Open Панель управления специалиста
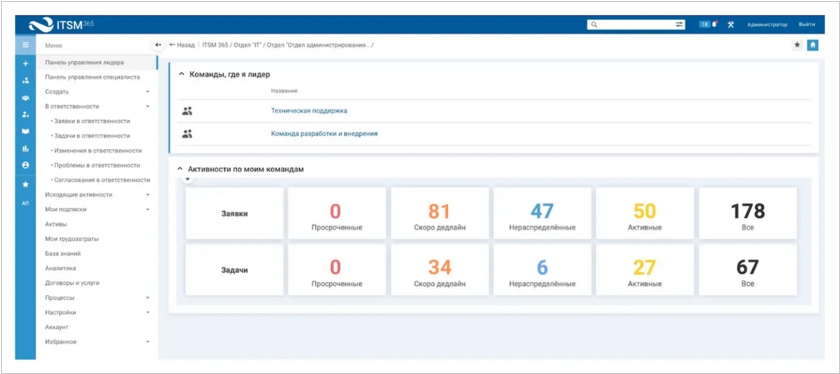The width and height of the screenshot is (840, 374). 93,77
